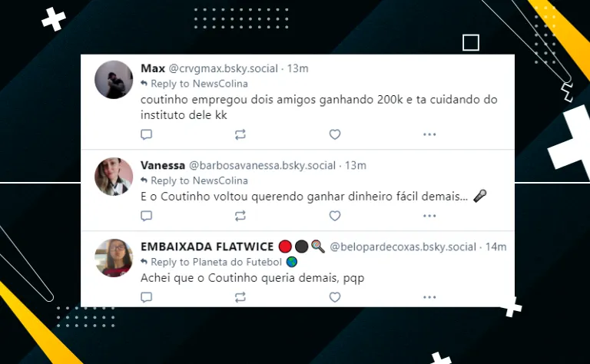Like the EMBAIXADA FLATWICE post
This screenshot has width=590, height=364.
point(335,297)
